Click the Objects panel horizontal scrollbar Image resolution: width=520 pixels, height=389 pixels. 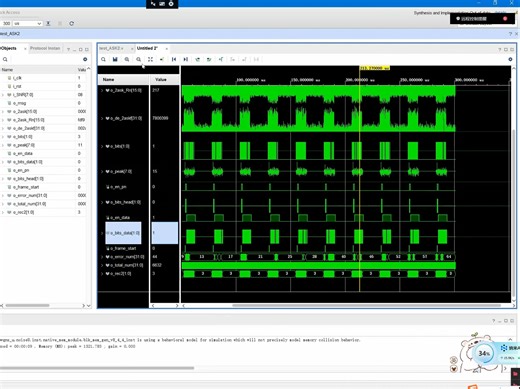click(27, 305)
